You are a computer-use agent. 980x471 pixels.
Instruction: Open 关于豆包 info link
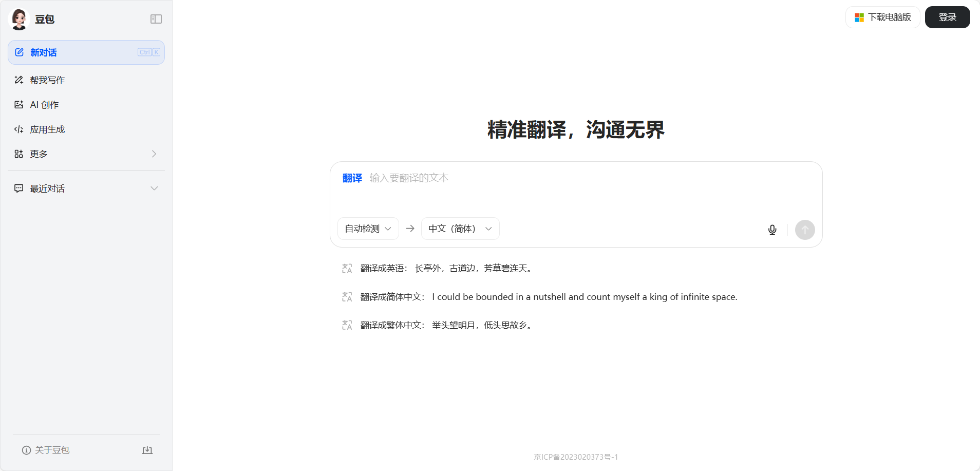46,450
